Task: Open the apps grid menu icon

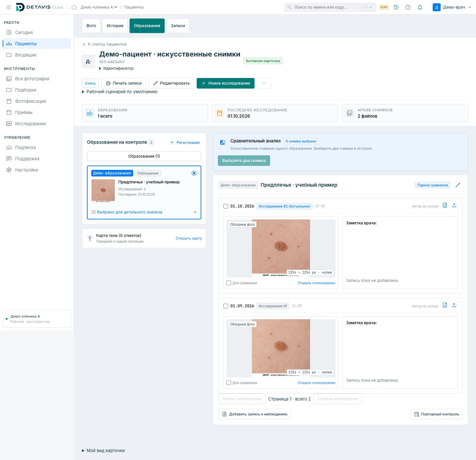Action: click(9, 7)
